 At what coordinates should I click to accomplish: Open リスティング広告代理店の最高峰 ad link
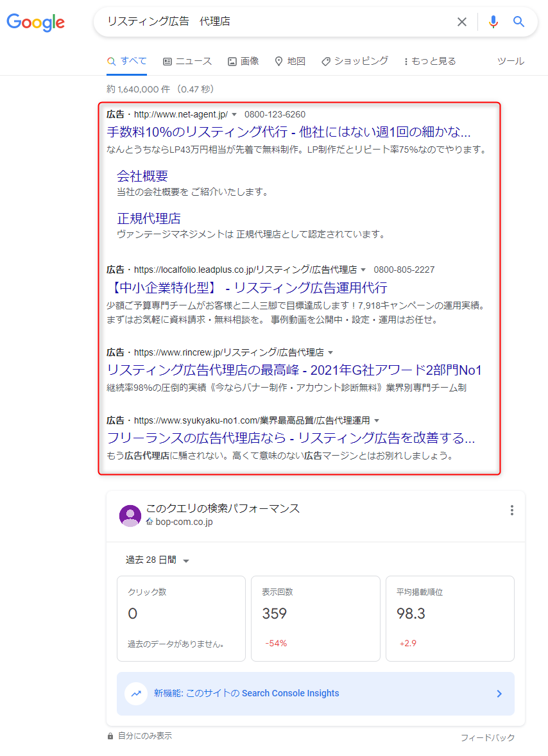[x=294, y=370]
